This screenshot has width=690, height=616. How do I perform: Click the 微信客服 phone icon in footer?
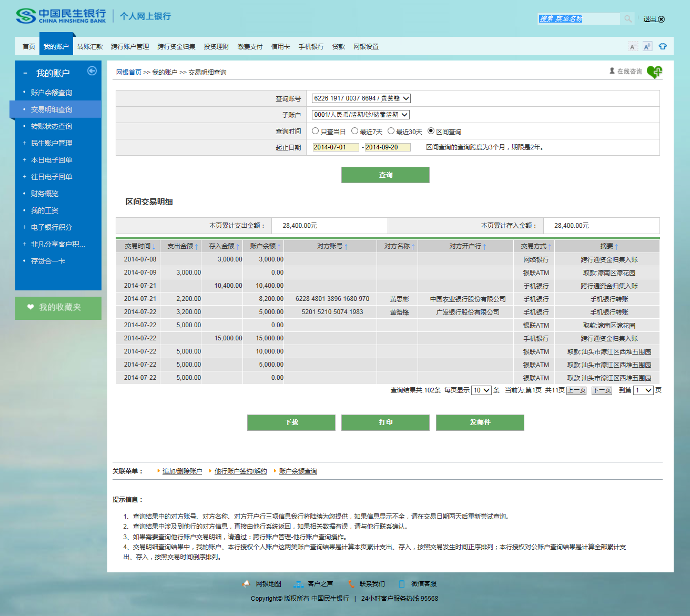click(x=402, y=584)
